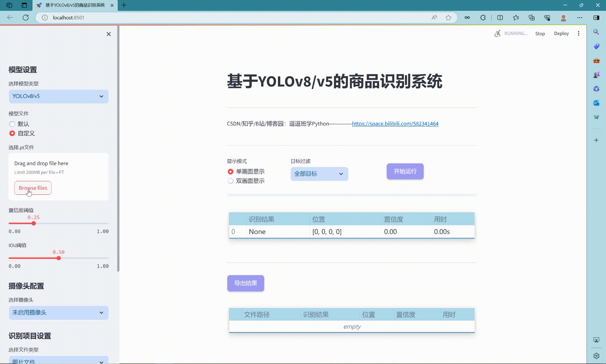Click the 0.00s time cell

pos(453,232)
